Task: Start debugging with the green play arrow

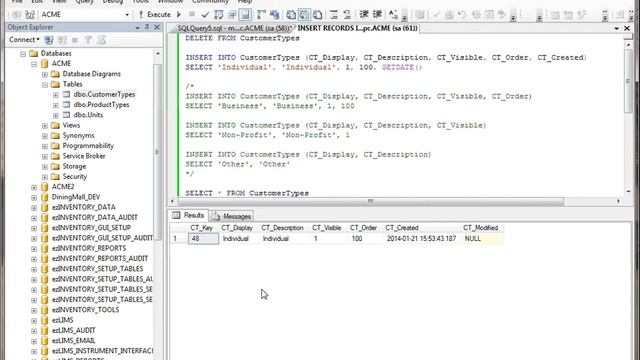Action: pos(179,14)
